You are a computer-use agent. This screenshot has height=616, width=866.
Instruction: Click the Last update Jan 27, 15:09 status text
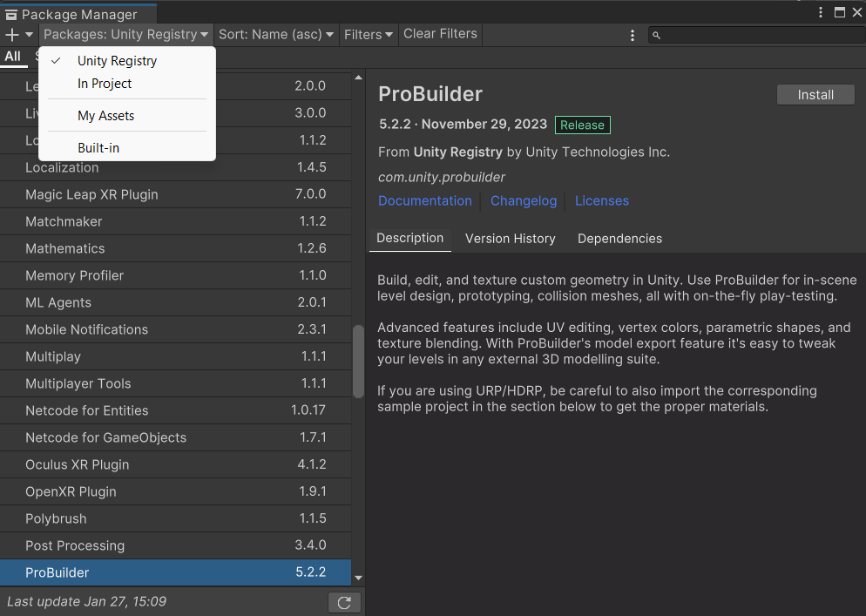pyautogui.click(x=87, y=602)
